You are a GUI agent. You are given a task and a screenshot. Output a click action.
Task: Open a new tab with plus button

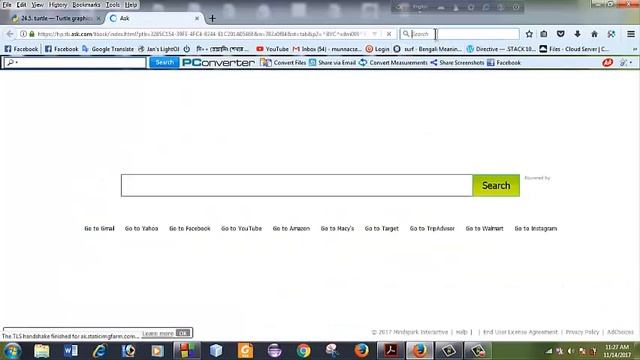(212, 18)
